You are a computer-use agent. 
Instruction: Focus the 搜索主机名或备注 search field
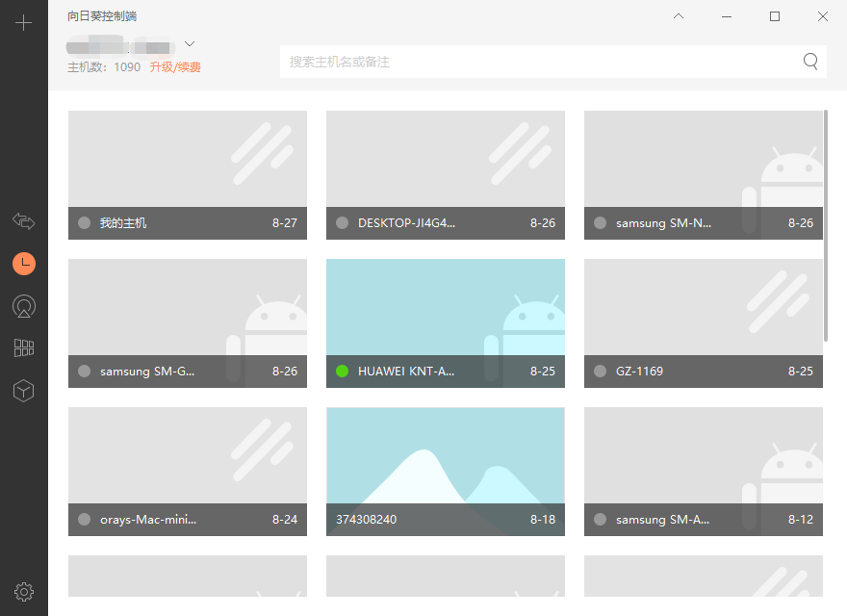click(553, 62)
